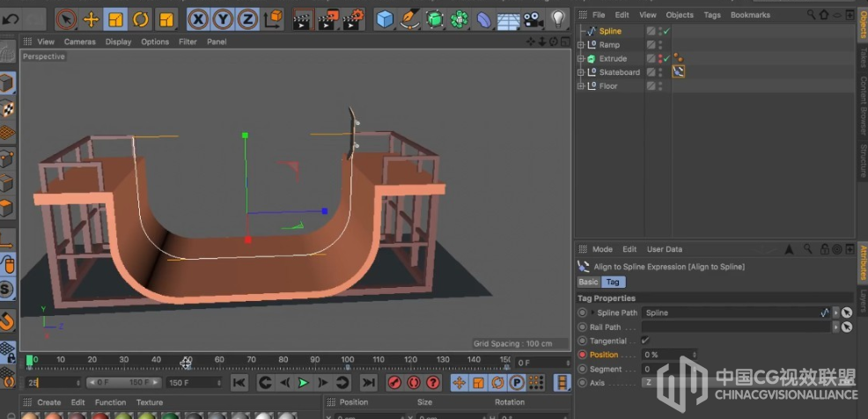Open the Spline Pen tool
868x419 pixels.
[x=409, y=20]
